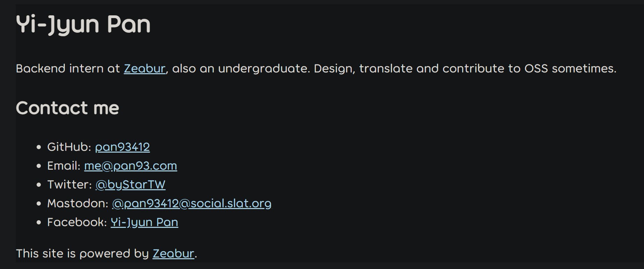Click 'This site is powered by' text
The width and height of the screenshot is (644, 269).
click(82, 254)
